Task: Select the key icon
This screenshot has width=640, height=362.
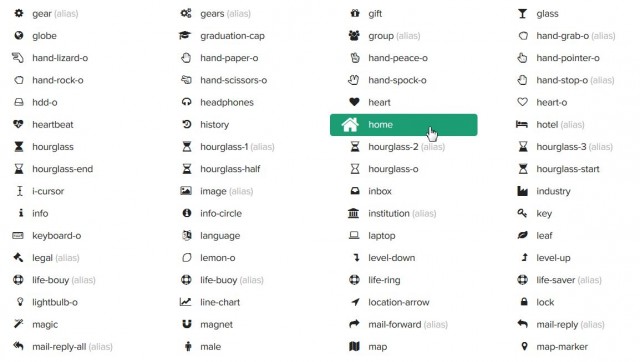Action: tap(522, 213)
